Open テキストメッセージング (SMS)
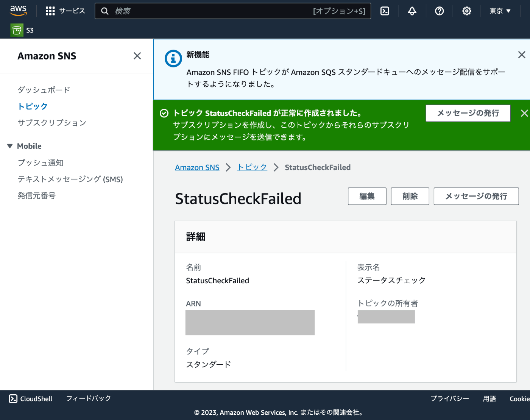The width and height of the screenshot is (530, 420). [x=70, y=179]
